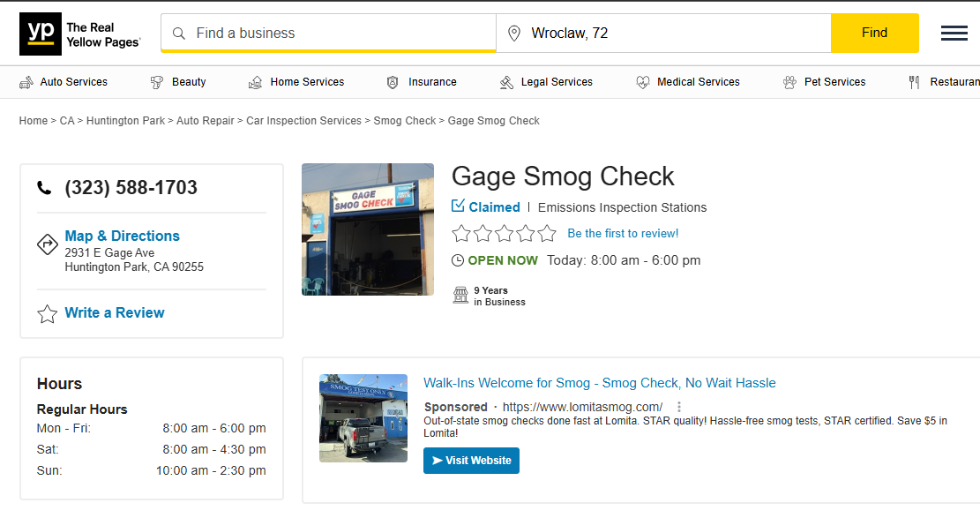Viewport: 980px width, 518px height.
Task: Click the phone handset icon
Action: pos(44,187)
